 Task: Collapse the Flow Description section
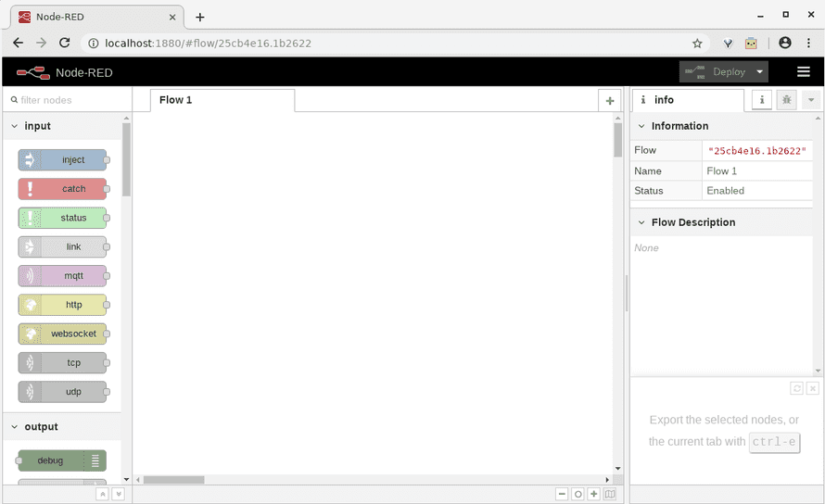tap(641, 222)
